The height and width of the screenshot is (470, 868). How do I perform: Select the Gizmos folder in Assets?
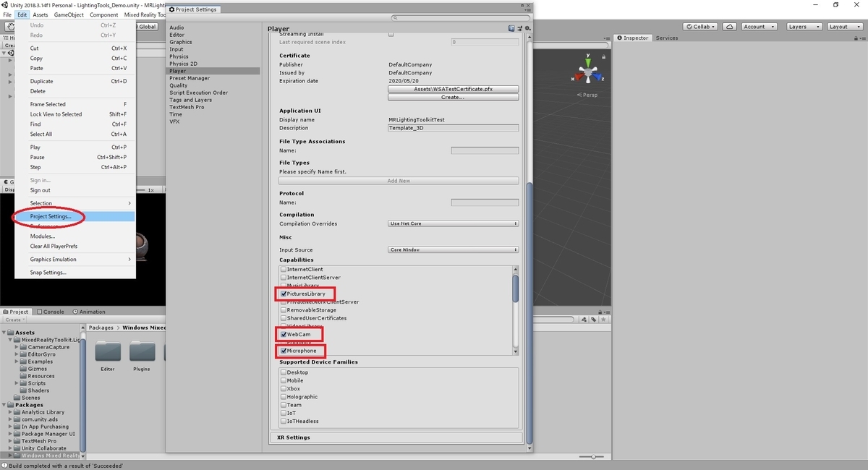[x=36, y=369]
